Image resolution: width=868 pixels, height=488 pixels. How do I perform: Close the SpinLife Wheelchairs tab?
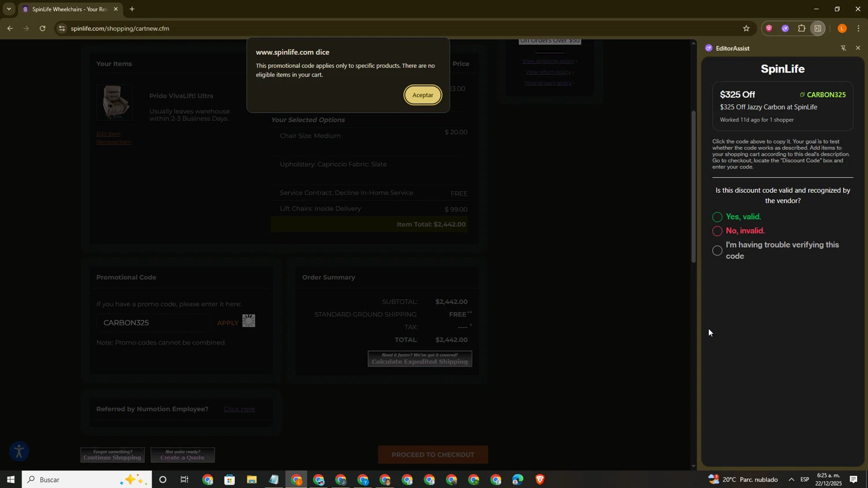[116, 9]
